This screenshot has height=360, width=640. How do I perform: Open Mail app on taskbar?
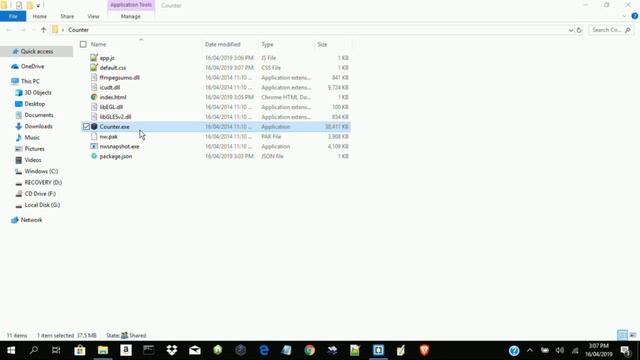pos(195,350)
